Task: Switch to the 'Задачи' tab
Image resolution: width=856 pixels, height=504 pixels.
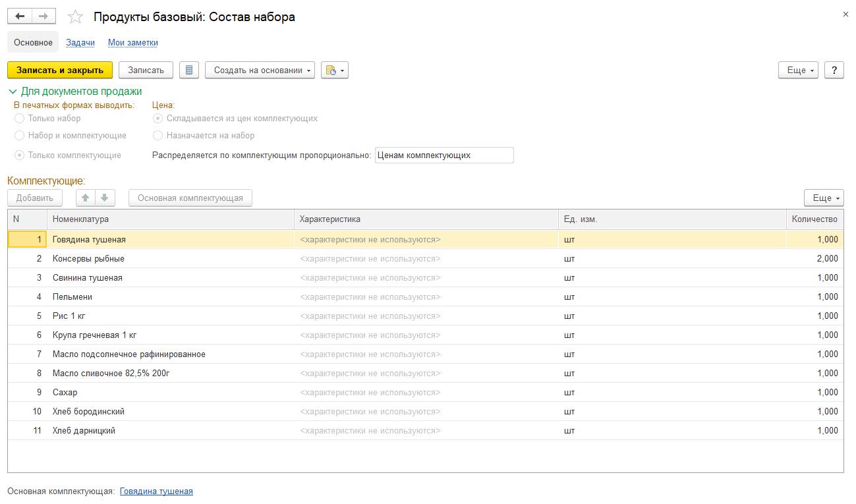Action: 80,42
